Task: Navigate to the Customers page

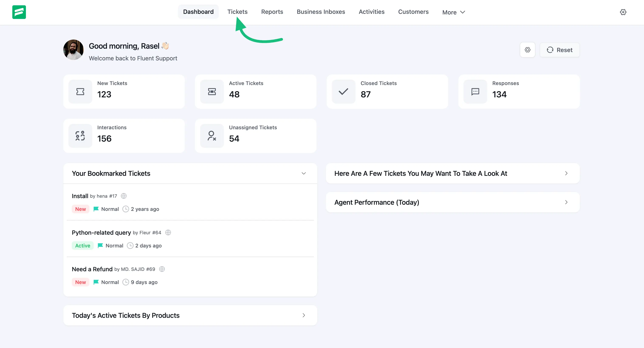Action: 413,11
